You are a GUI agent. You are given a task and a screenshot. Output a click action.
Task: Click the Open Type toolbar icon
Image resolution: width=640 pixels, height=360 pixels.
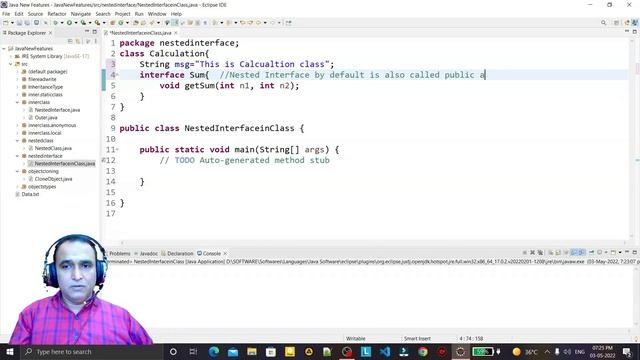point(136,23)
